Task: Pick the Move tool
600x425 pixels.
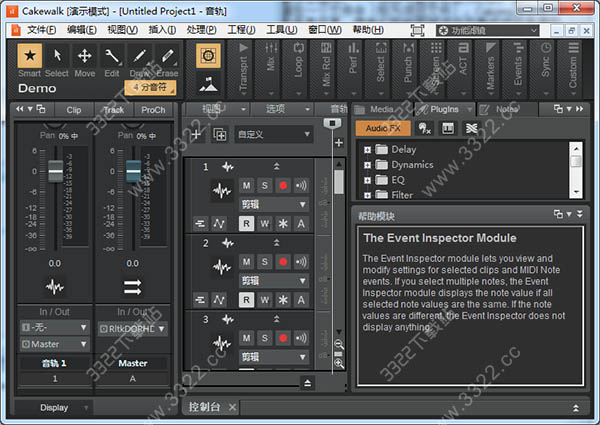Action: click(85, 56)
